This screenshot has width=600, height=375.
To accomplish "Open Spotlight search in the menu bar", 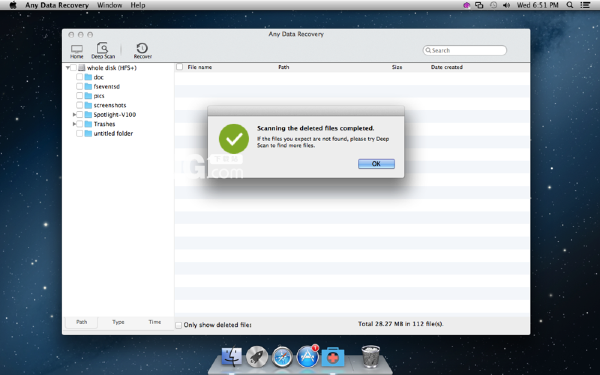I will pos(569,5).
